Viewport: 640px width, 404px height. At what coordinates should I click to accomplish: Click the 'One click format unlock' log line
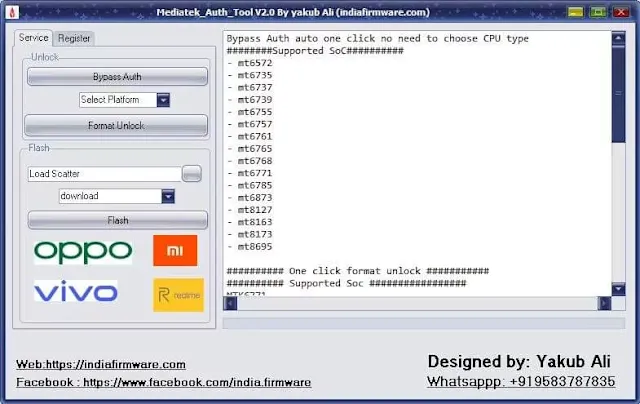(x=358, y=271)
